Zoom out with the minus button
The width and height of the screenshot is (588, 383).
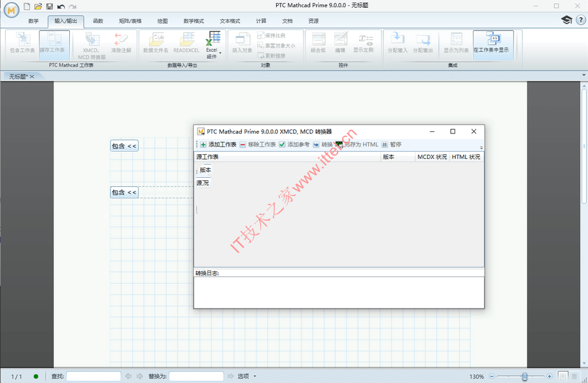tap(492, 376)
